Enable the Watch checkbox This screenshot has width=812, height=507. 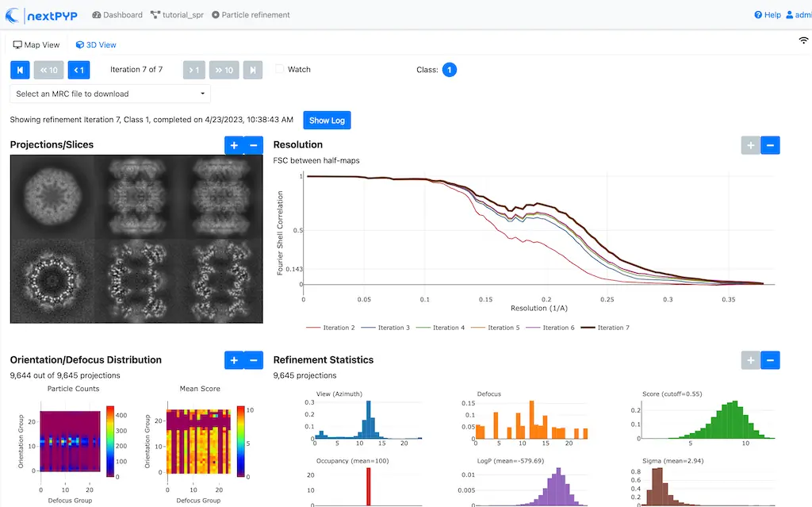(279, 70)
